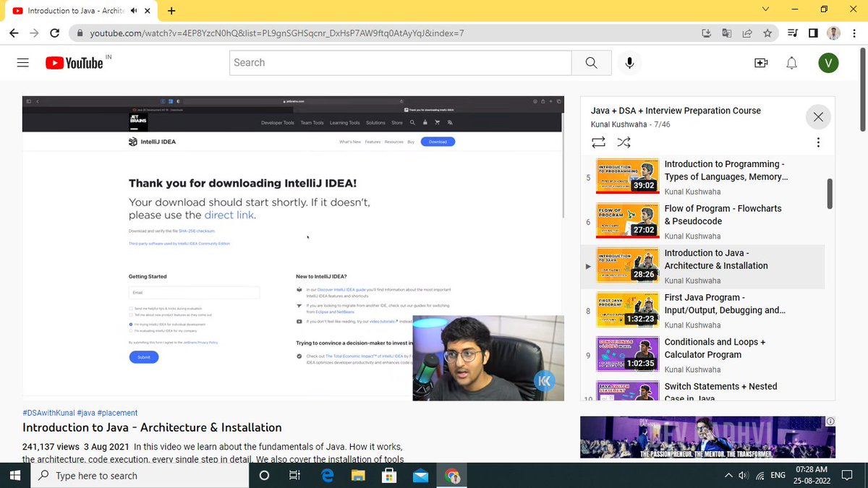Show hidden tray icons chevron
The width and height of the screenshot is (868, 488).
point(728,476)
